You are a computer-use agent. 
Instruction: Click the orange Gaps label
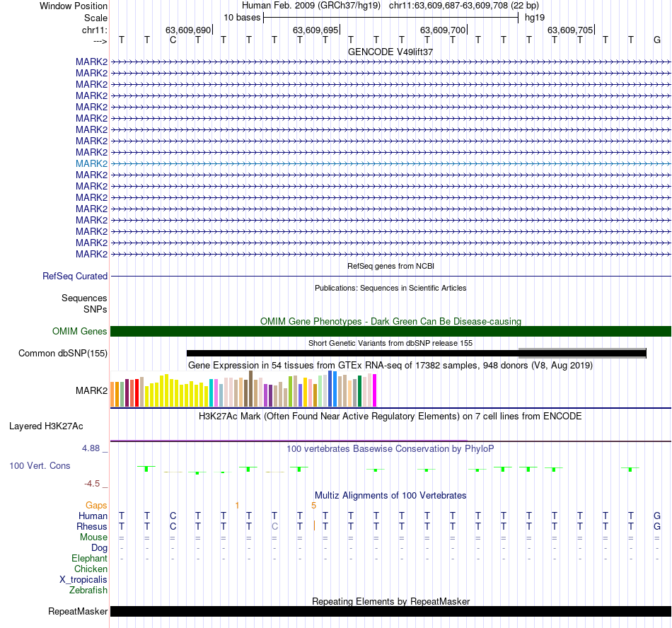click(x=96, y=506)
